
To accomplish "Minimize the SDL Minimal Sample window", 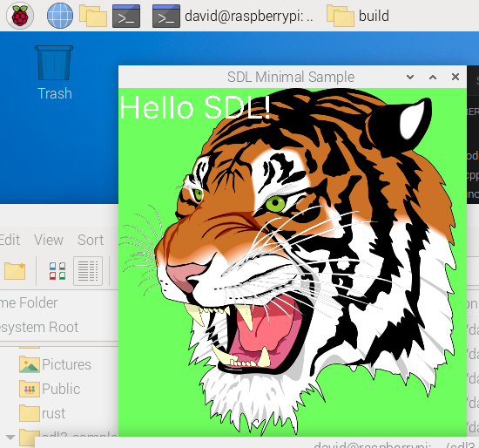I will tap(410, 77).
